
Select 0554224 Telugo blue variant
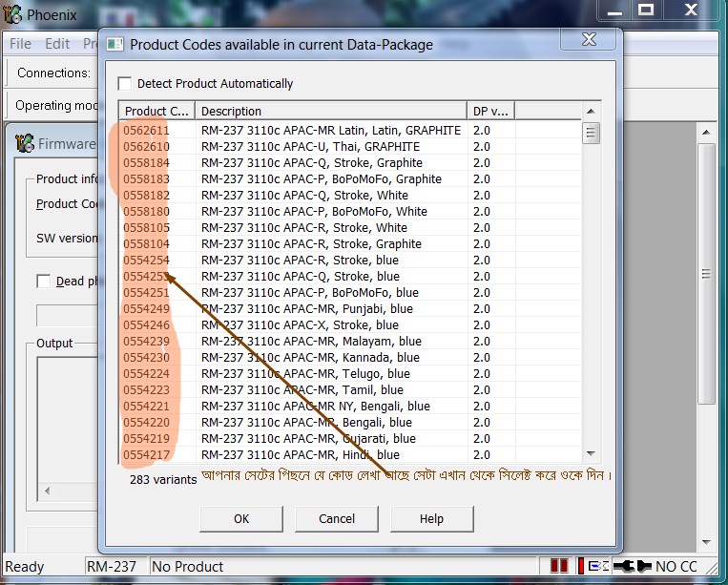click(350, 374)
